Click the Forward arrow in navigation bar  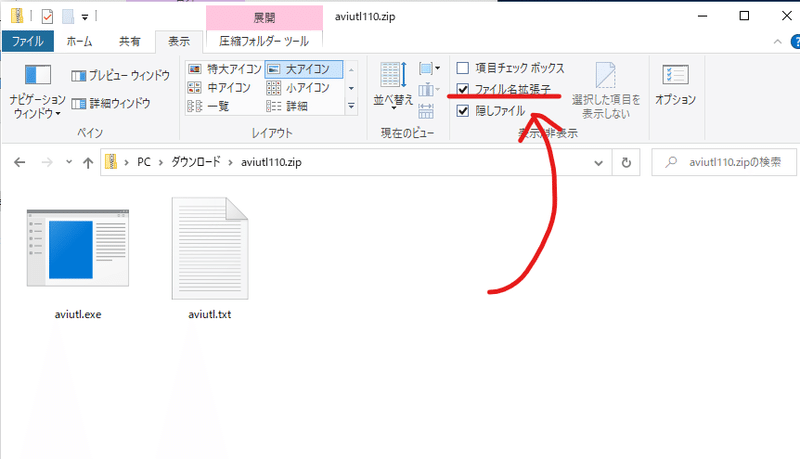[x=47, y=163]
